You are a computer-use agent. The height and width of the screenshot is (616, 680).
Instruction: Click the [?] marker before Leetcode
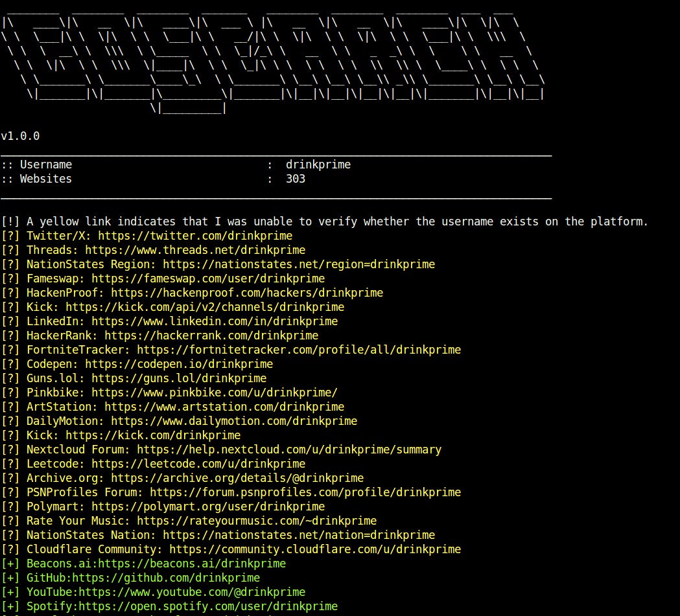click(10, 464)
